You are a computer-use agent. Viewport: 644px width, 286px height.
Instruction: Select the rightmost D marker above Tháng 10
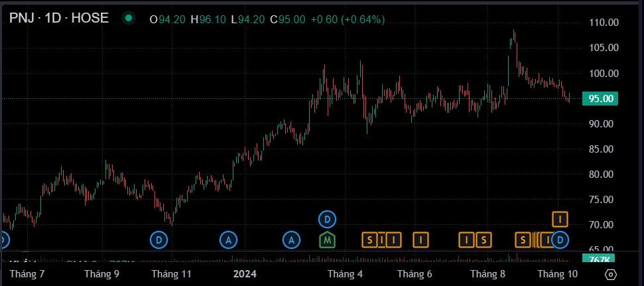560,239
